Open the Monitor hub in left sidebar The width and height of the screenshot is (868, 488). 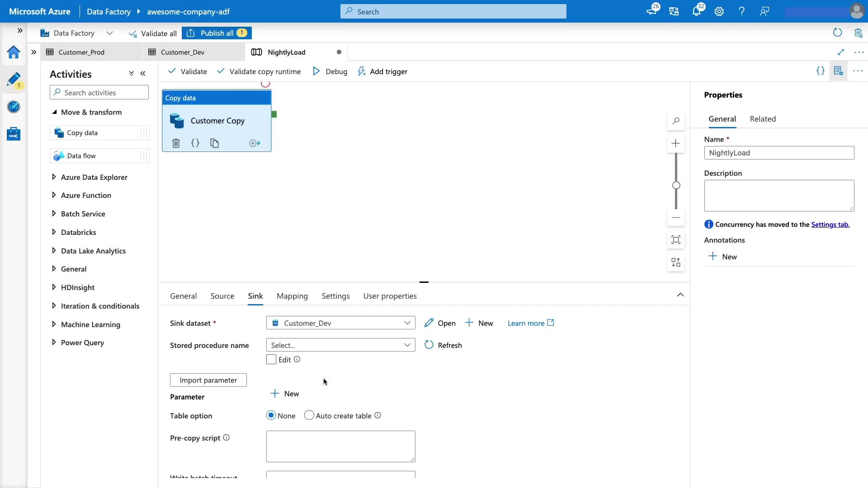tap(14, 107)
